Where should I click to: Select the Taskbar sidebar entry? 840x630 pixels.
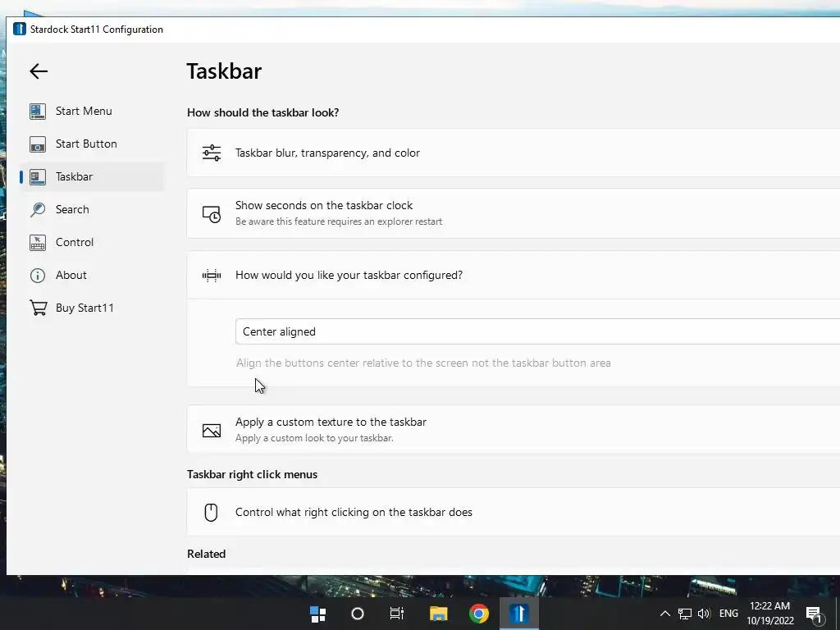coord(92,177)
